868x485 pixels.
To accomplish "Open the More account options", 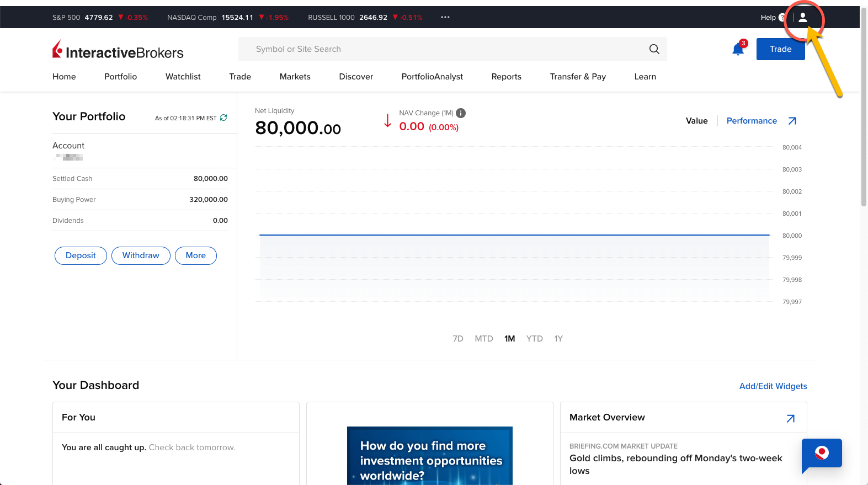I will 196,255.
